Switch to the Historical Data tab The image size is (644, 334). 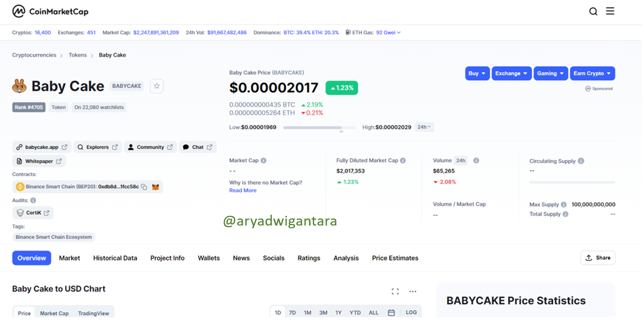pos(115,258)
